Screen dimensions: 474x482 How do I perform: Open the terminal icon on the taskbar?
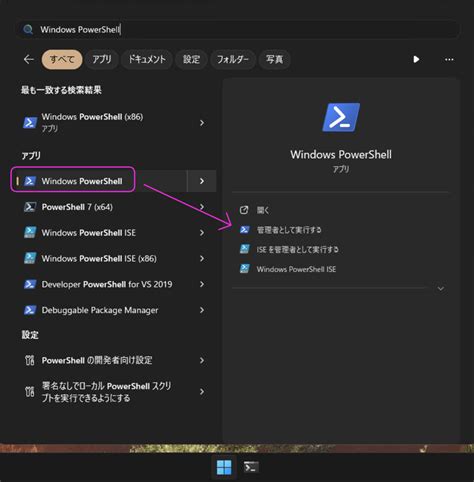251,467
